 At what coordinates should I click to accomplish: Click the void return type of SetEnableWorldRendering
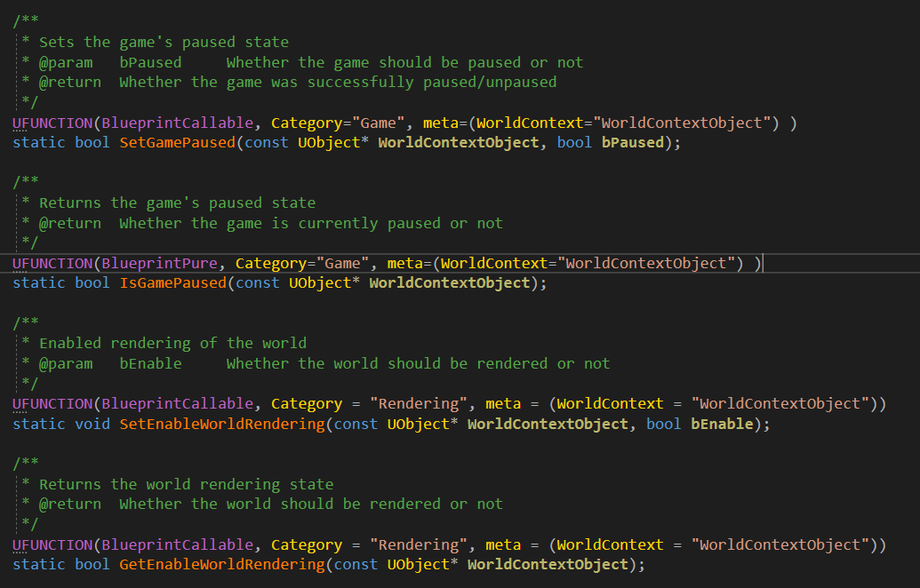coord(91,424)
